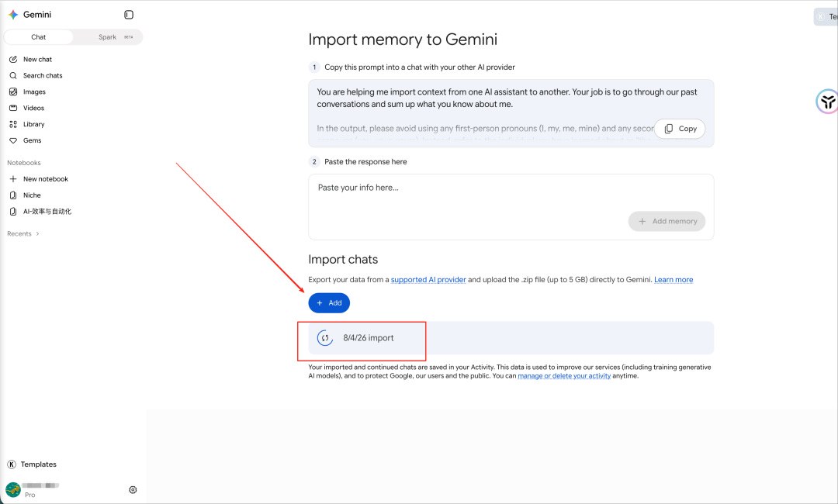Click the Import chats heading
The image size is (838, 504).
coord(343,260)
